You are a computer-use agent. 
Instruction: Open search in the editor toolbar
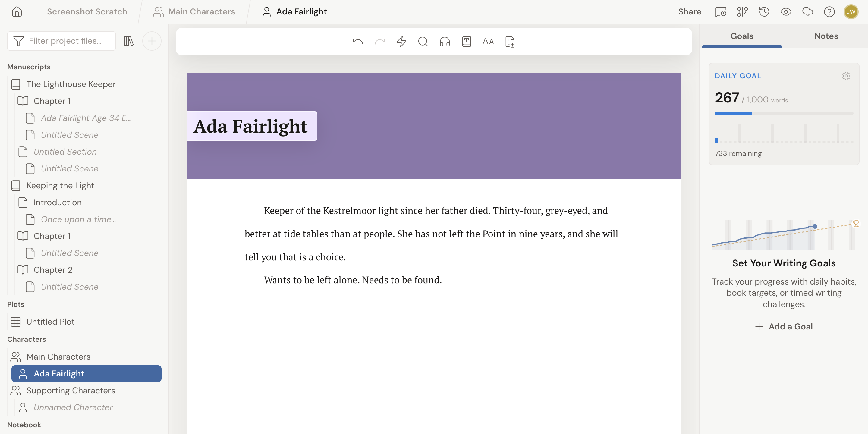(x=423, y=42)
